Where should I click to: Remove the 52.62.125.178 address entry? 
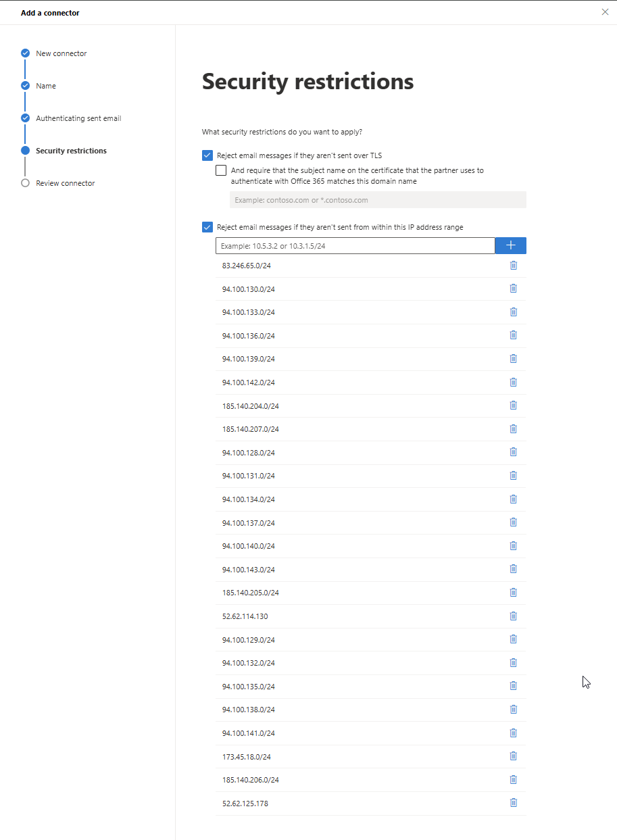coord(513,803)
